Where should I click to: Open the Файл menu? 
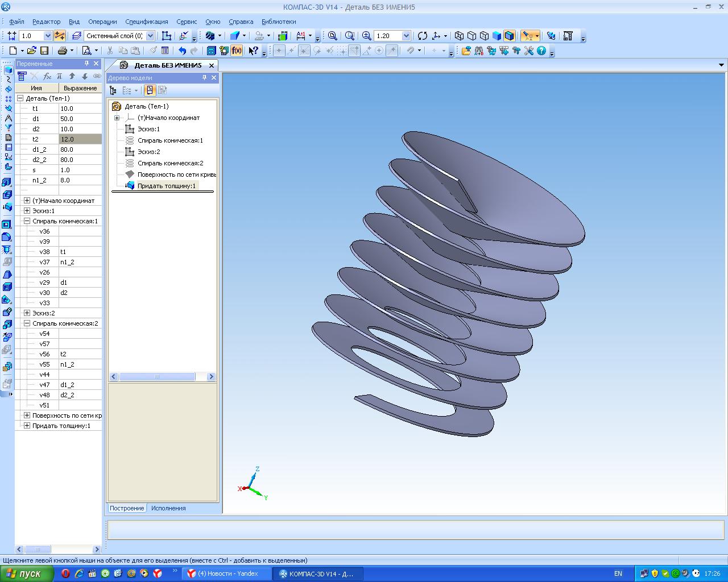point(16,22)
